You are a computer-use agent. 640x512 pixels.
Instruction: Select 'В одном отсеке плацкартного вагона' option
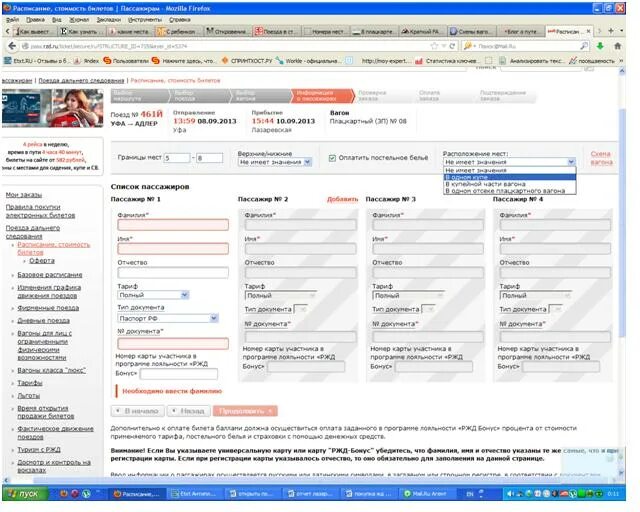(509, 191)
